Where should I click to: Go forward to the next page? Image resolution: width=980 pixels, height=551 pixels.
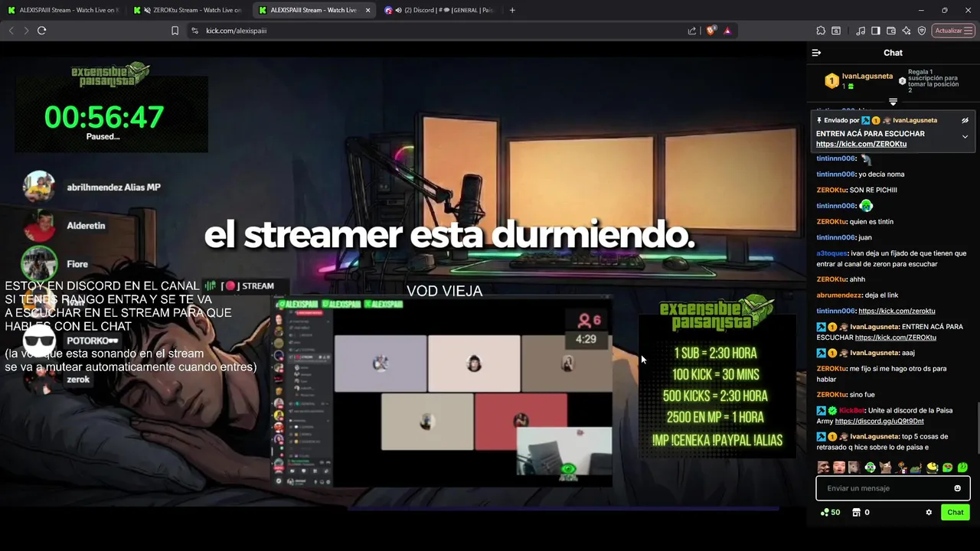pyautogui.click(x=26, y=31)
